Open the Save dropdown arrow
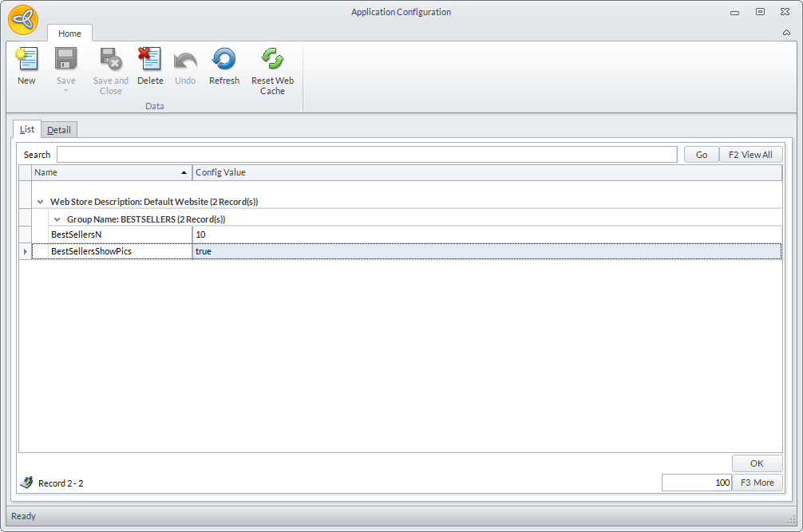Viewport: 803px width, 532px height. tap(65, 90)
